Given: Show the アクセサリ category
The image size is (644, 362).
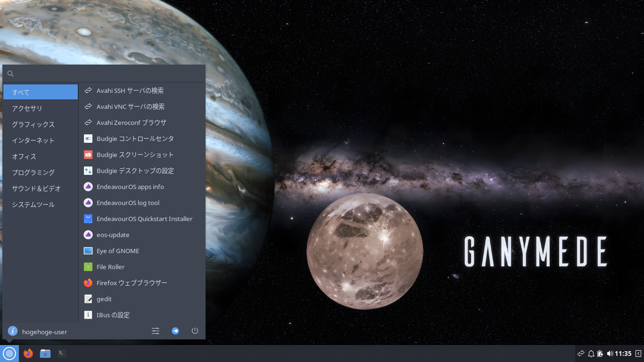Looking at the screenshot, I should tap(41, 108).
